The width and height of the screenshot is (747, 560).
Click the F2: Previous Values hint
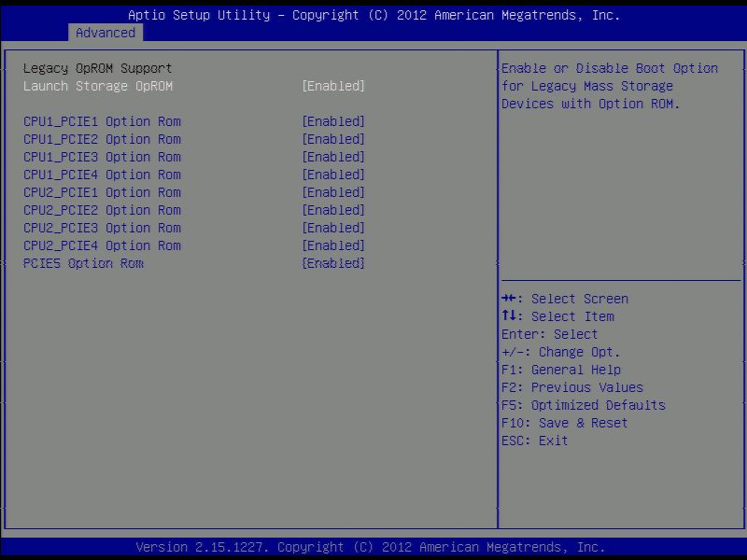pos(572,387)
